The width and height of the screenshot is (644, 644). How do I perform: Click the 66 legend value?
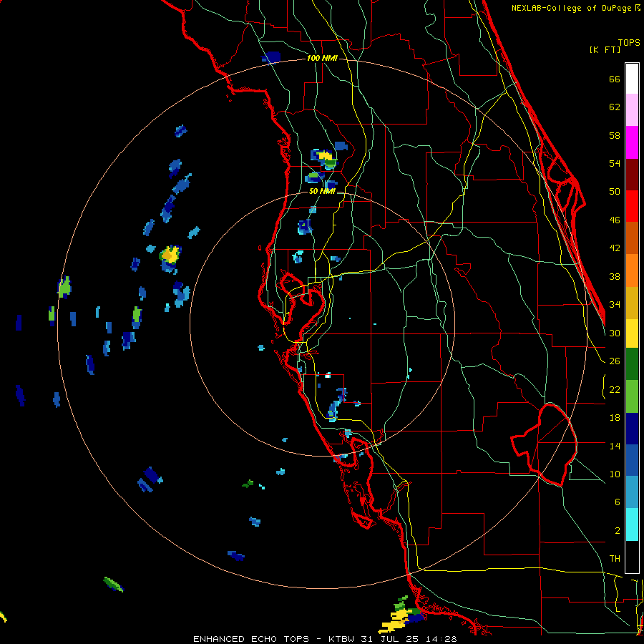click(615, 79)
